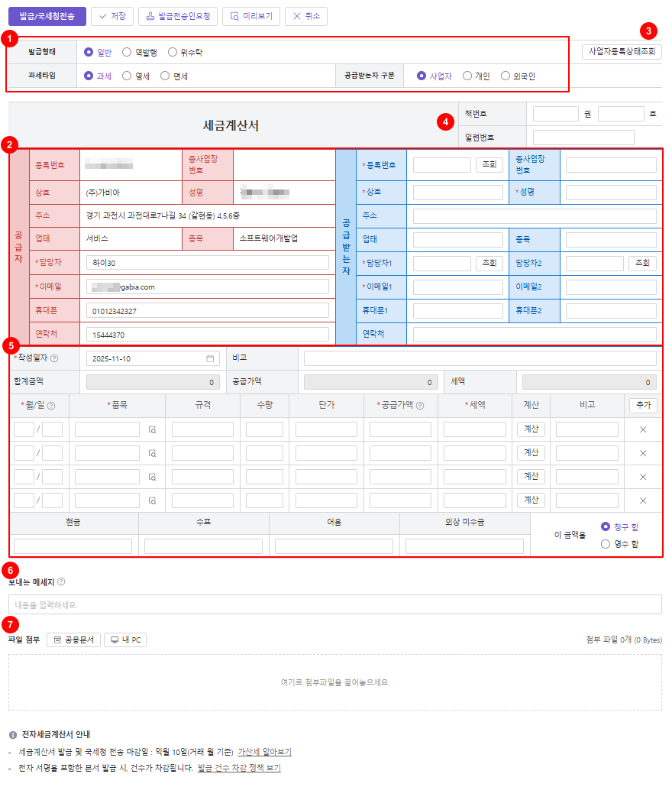Click the 보내는 메세지 text input field
The height and width of the screenshot is (787, 672).
334,605
